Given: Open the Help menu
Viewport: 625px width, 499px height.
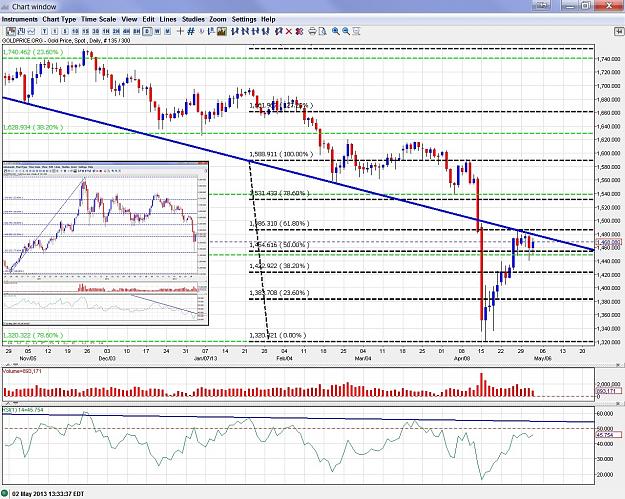Looking at the screenshot, I should 268,19.
